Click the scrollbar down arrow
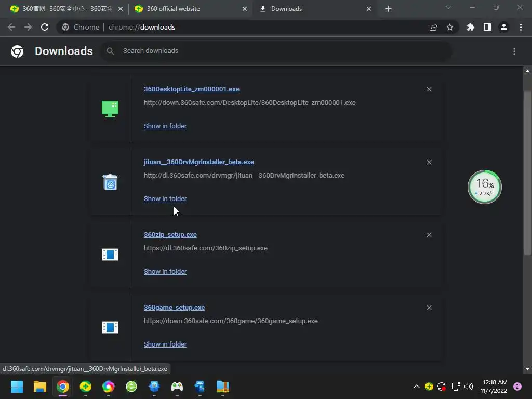 527,369
